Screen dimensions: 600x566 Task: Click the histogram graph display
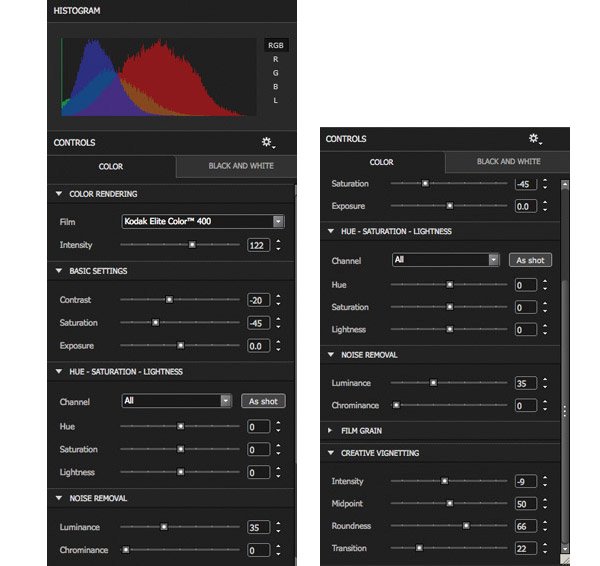[158, 77]
